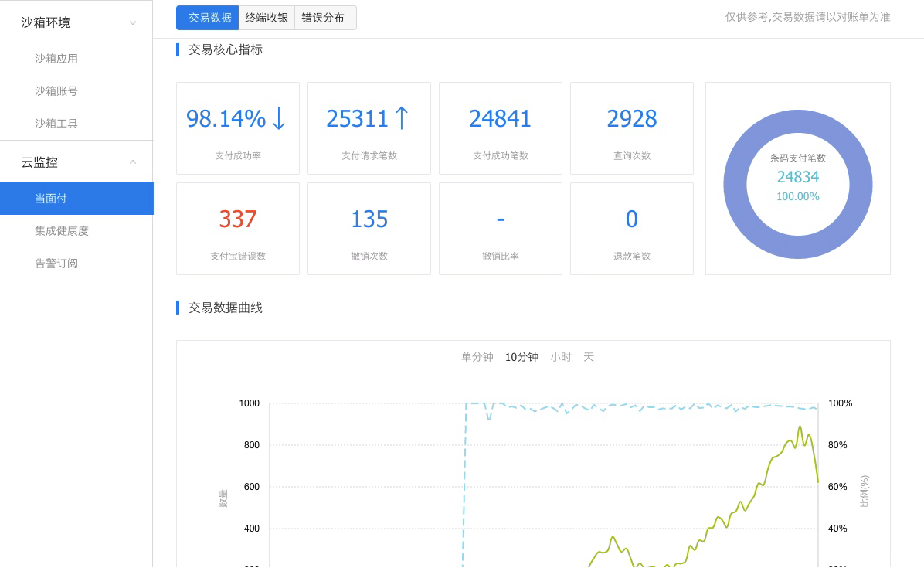Screen dimensions: 924x568
Task: Click the 沙箱环境 sidebar heading
Action: (46, 22)
